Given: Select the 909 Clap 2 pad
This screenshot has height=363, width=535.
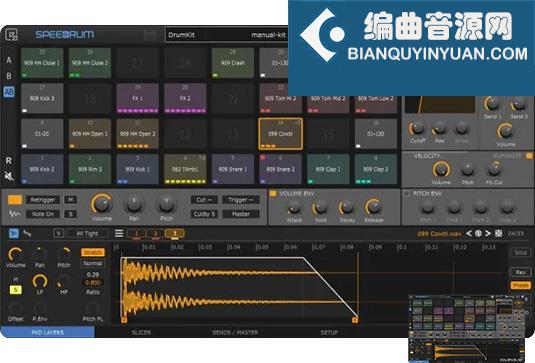Looking at the screenshot, I should (376, 169).
